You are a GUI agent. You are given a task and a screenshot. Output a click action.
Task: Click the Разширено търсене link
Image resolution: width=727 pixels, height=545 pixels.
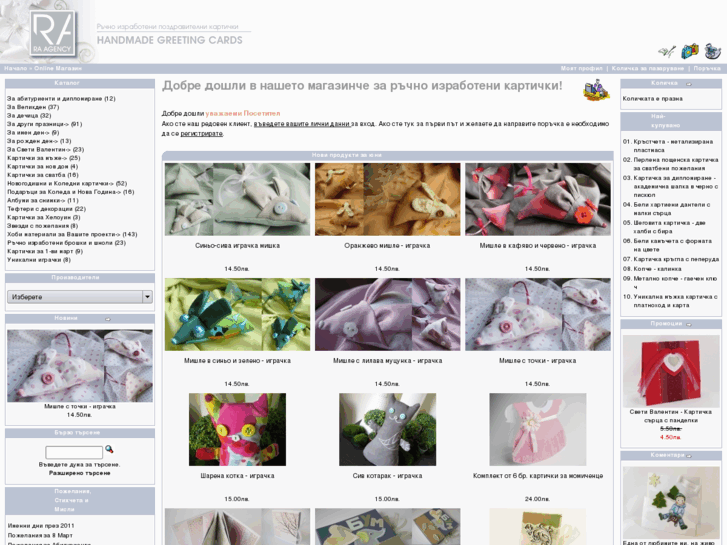[x=79, y=472]
